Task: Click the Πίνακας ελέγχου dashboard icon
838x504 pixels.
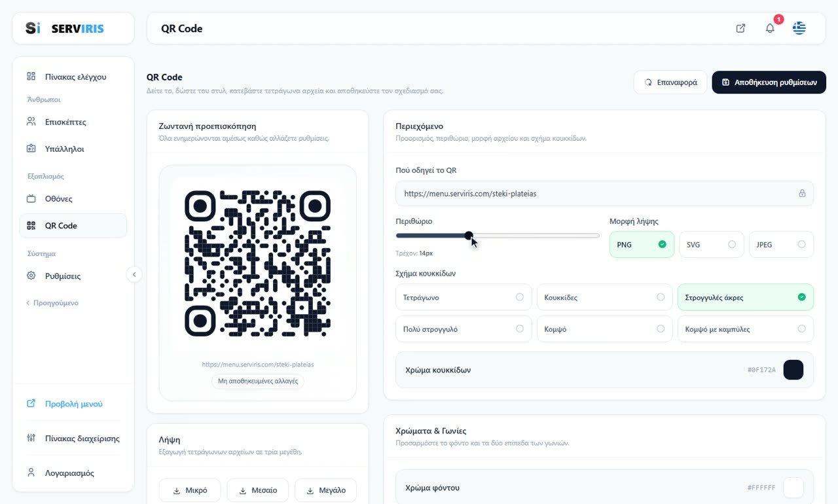Action: point(31,77)
